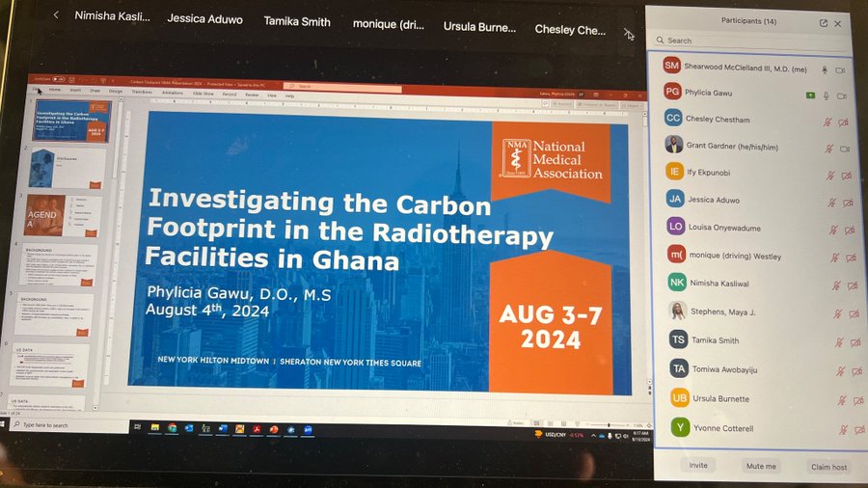Click Maya J. Stephens' muted mic icon

(x=837, y=313)
